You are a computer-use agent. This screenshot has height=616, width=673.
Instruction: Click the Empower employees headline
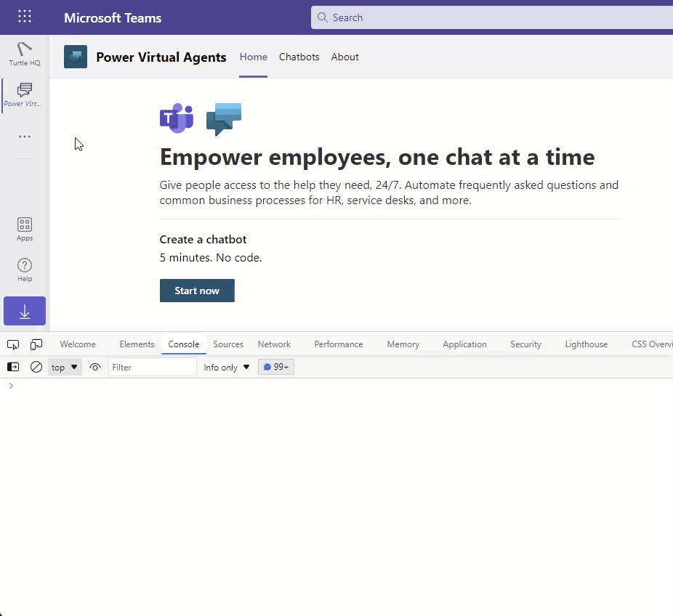point(377,157)
